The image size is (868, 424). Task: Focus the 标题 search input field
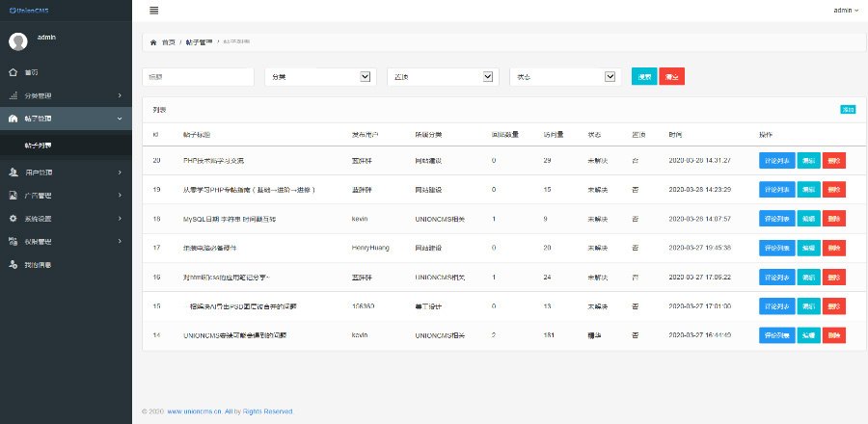click(x=198, y=77)
